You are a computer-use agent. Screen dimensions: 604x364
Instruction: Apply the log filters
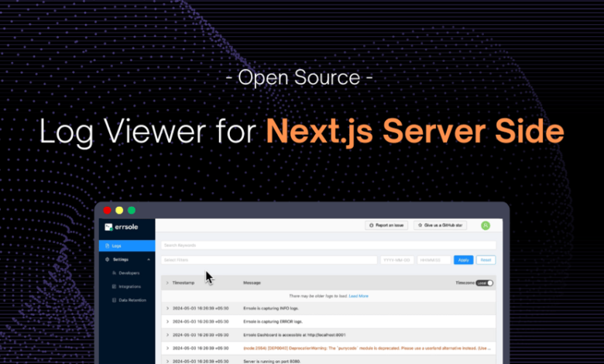pos(463,260)
